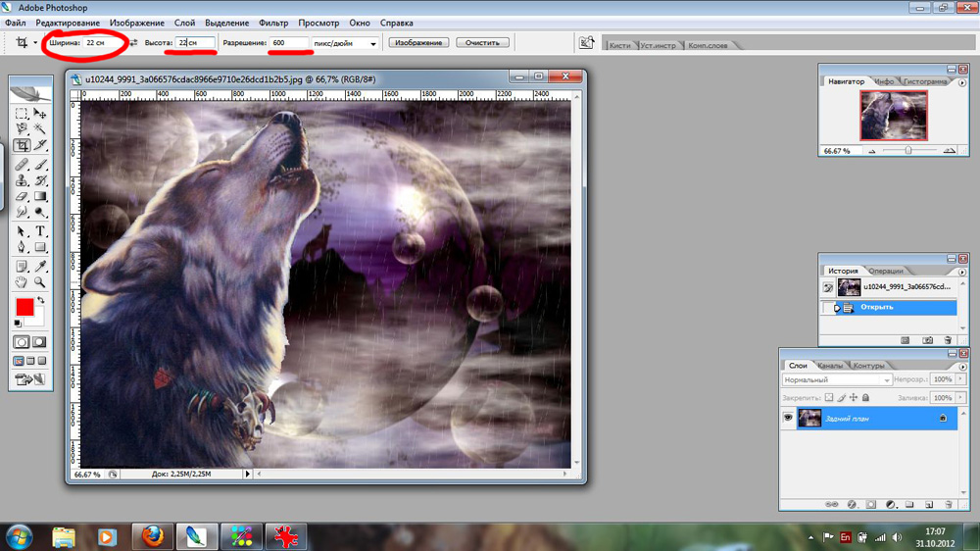This screenshot has height=551, width=980.
Task: Select the Rectangle shape tool
Action: tap(40, 248)
